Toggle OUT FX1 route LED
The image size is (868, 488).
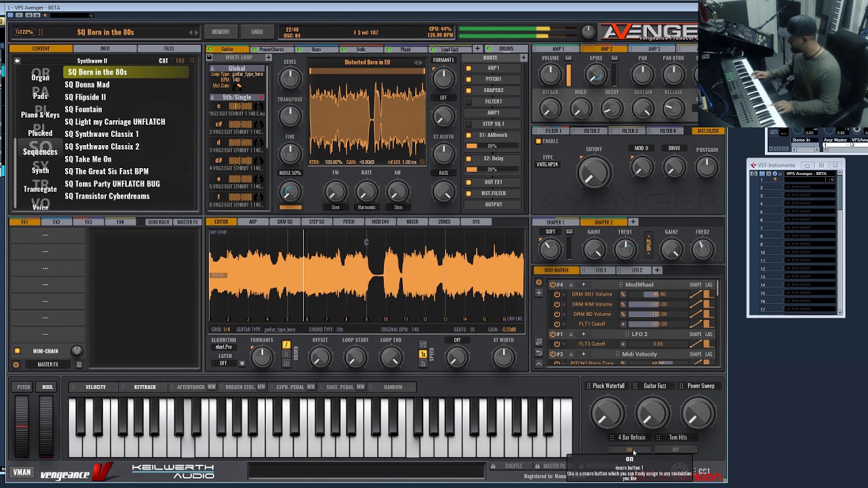469,182
